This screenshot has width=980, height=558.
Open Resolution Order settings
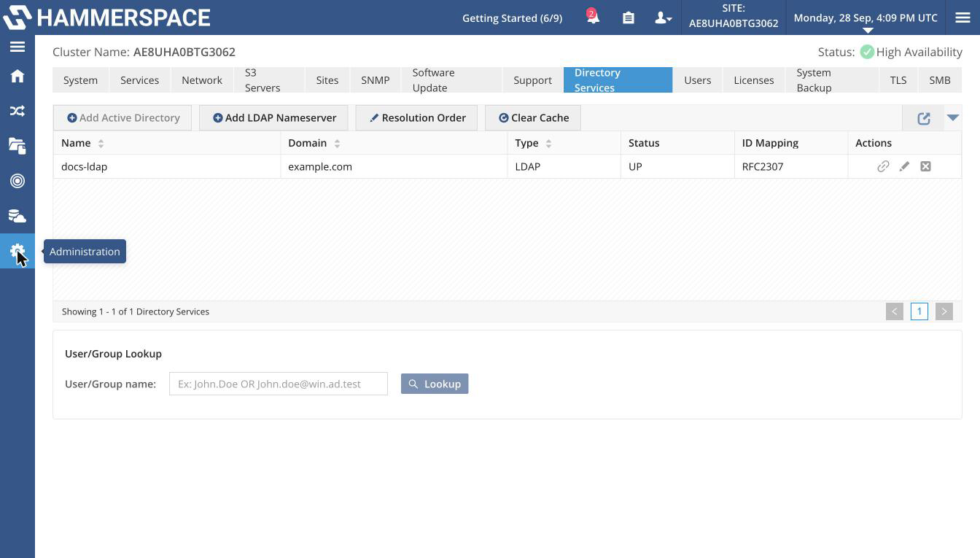416,117
